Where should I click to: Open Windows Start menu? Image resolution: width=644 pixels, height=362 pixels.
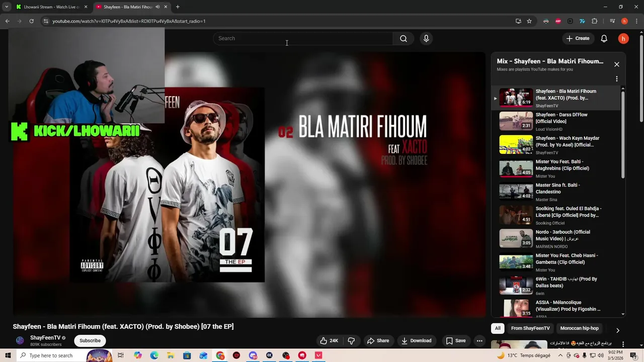pyautogui.click(x=8, y=355)
